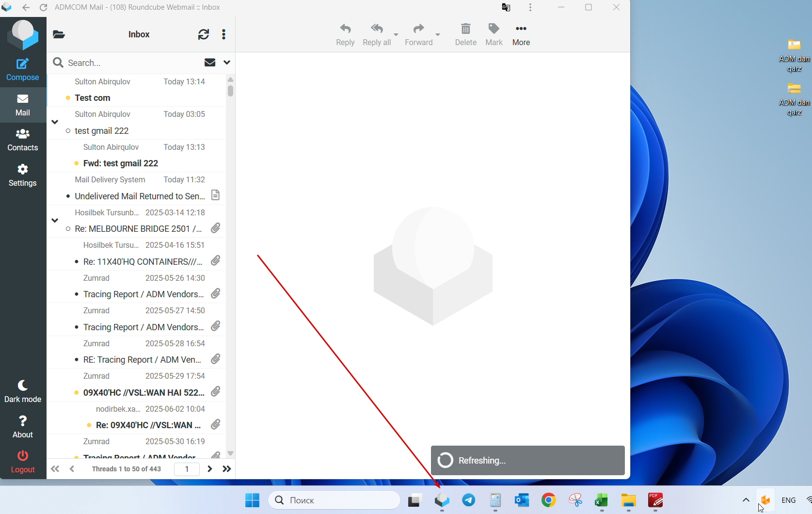Go to the last page of threads
This screenshot has height=514, width=812.
coord(226,469)
